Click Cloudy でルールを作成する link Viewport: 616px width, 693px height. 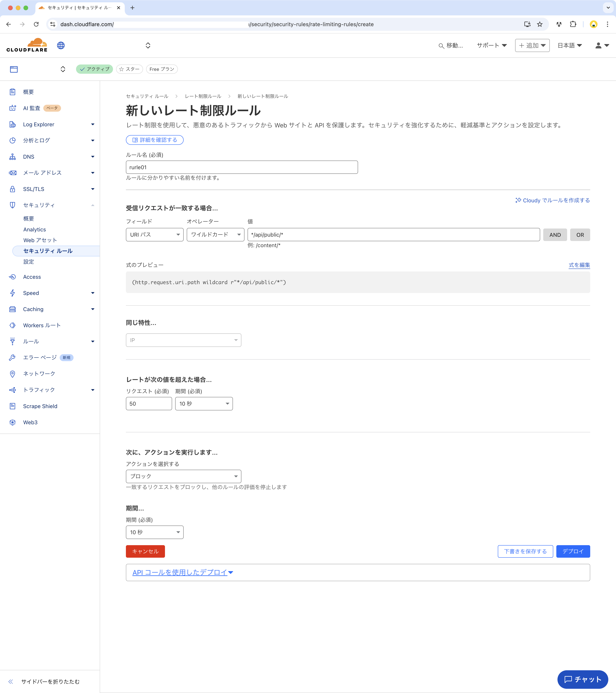tap(553, 200)
